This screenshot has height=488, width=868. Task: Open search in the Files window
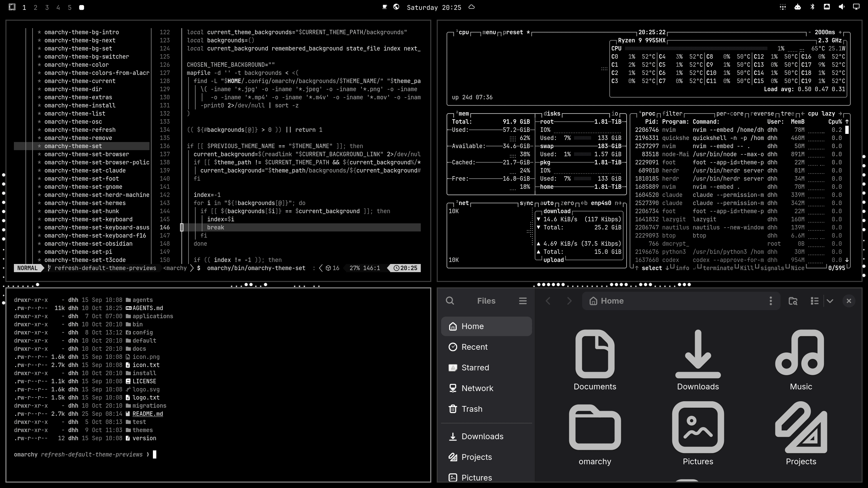(x=450, y=301)
